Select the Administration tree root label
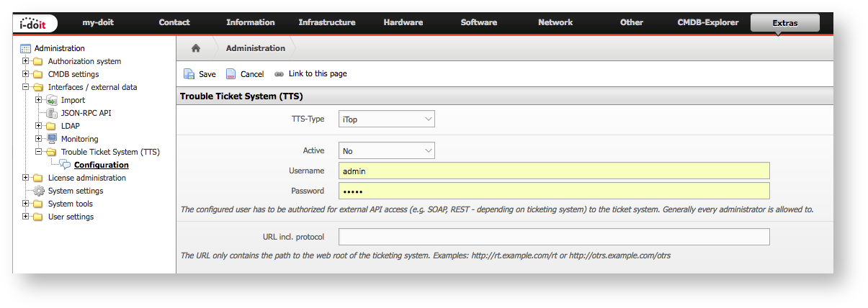This screenshot has height=308, width=868. click(x=59, y=48)
